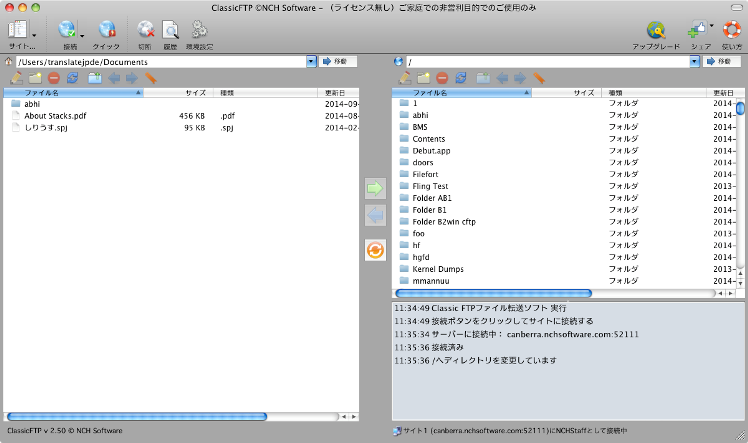Open the history log magnifier icon

tap(170, 30)
